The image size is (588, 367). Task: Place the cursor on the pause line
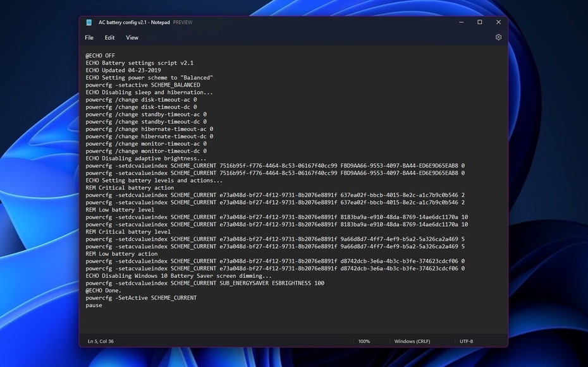(94, 305)
